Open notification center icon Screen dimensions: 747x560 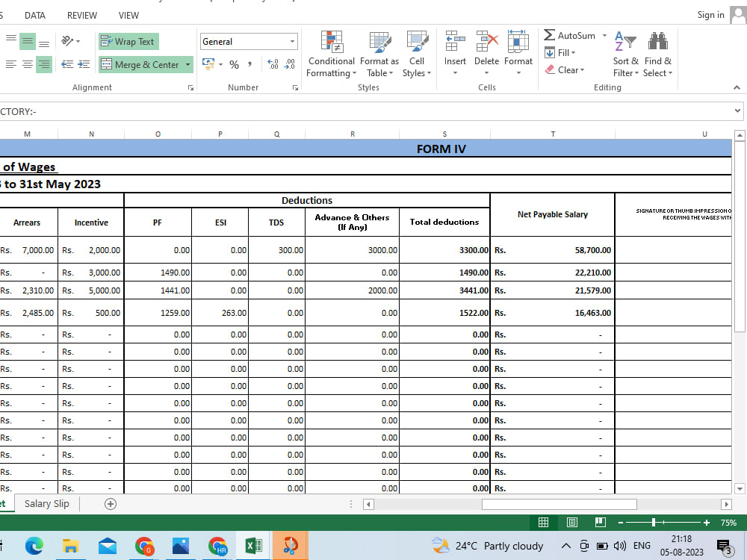click(x=725, y=547)
